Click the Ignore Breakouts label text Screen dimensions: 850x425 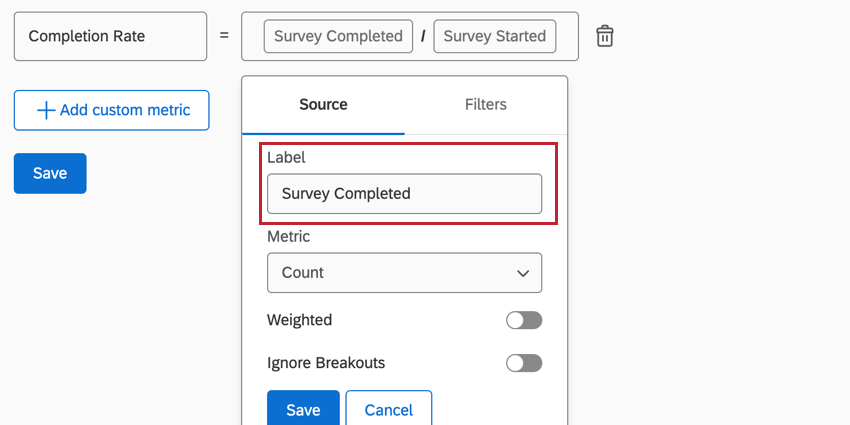tap(326, 363)
